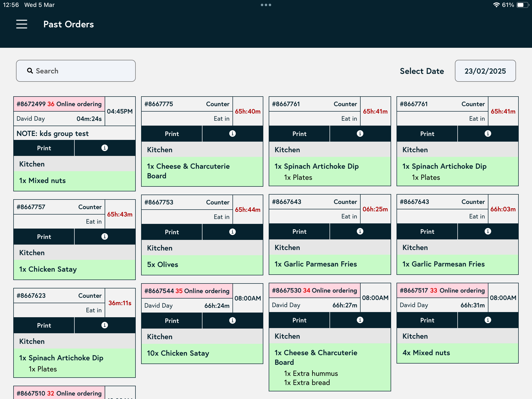View info for order #8667753
Viewport: 532px width, 399px height.
(232, 232)
